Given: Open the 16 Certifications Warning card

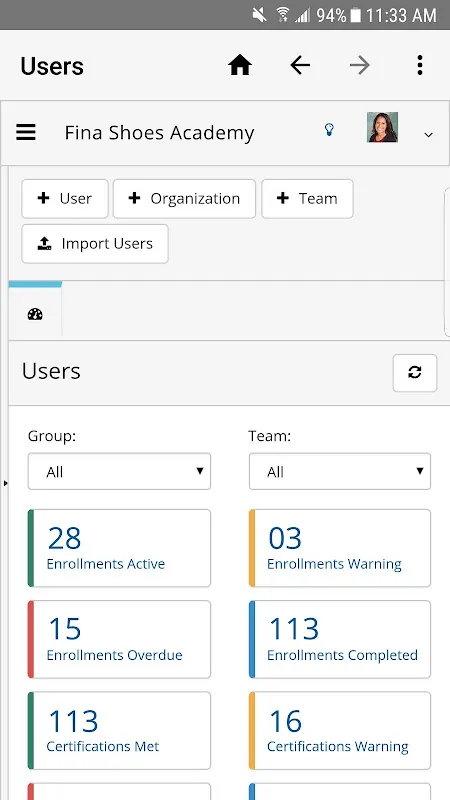Looking at the screenshot, I should pyautogui.click(x=340, y=731).
